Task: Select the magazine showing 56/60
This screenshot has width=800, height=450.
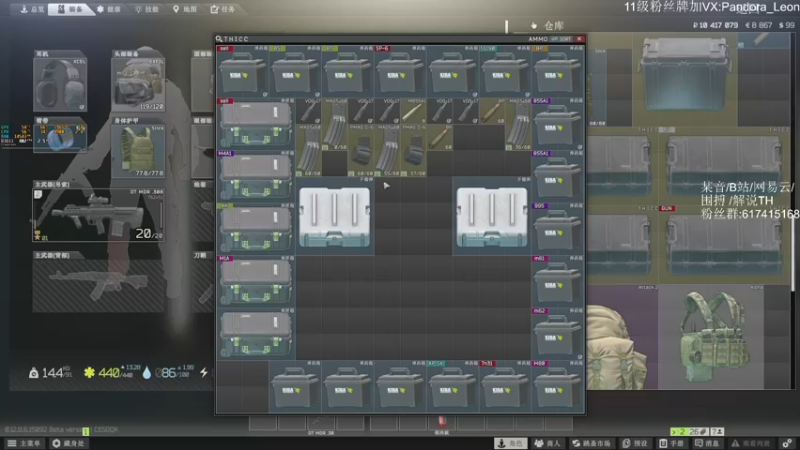Action: point(518,124)
